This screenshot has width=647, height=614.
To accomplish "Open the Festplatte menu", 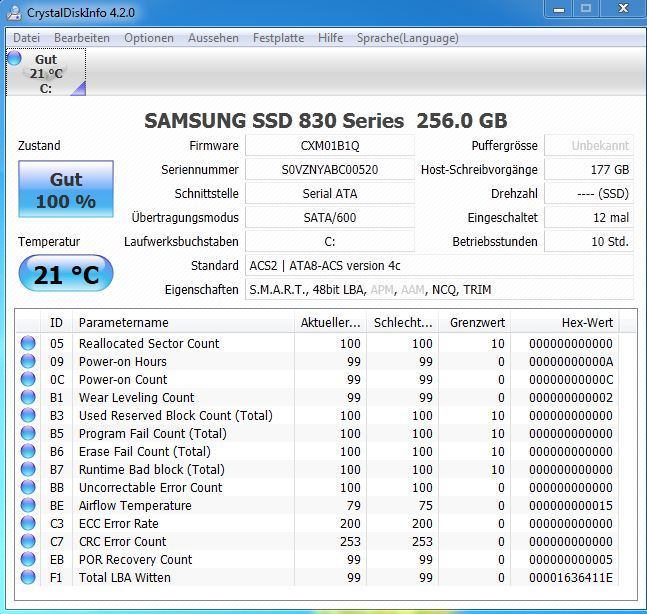I will 279,38.
